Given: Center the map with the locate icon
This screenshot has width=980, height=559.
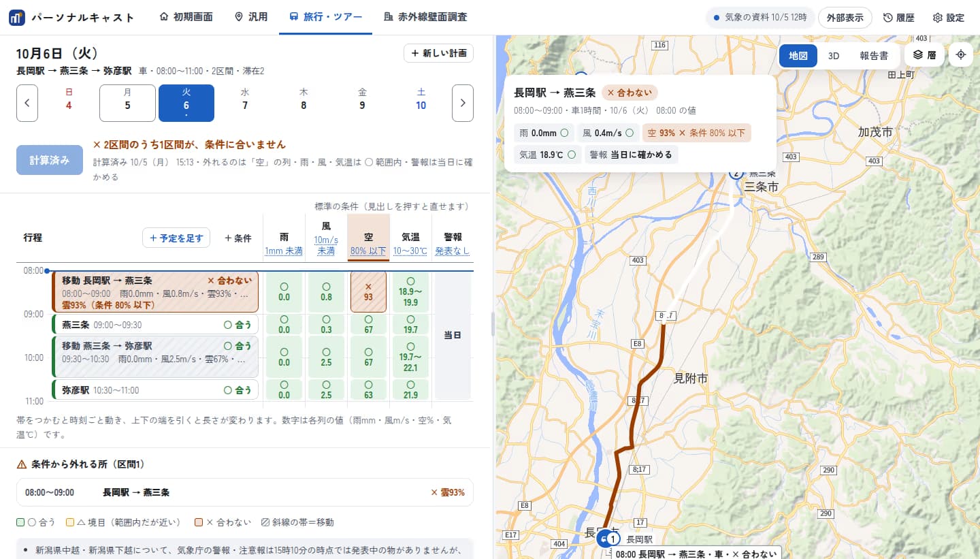Looking at the screenshot, I should pyautogui.click(x=961, y=55).
